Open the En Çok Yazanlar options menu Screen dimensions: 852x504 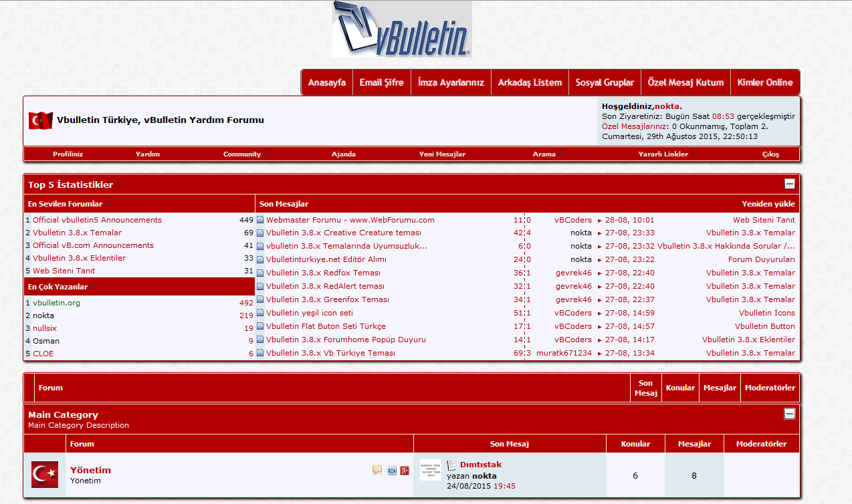(93, 287)
